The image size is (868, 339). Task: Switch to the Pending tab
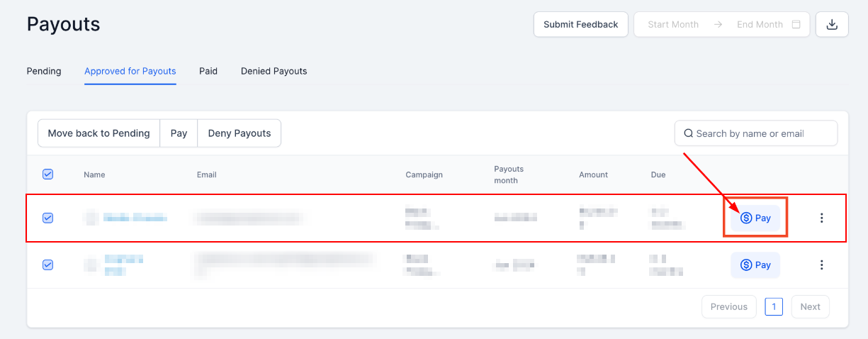coord(44,71)
